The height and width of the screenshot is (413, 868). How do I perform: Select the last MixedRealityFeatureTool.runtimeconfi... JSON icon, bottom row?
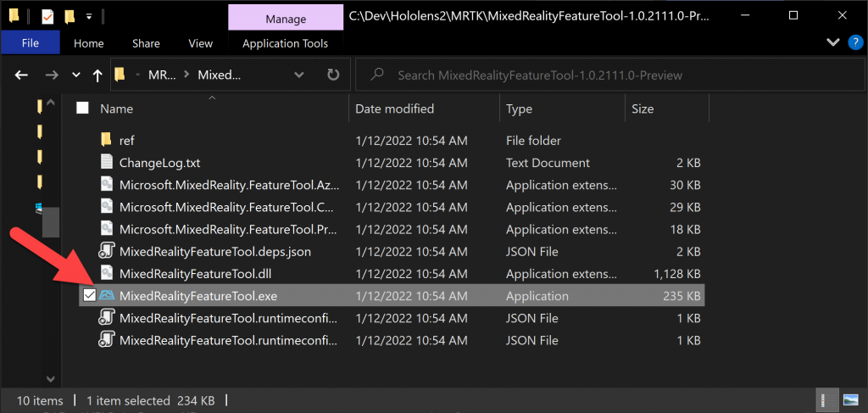(106, 340)
